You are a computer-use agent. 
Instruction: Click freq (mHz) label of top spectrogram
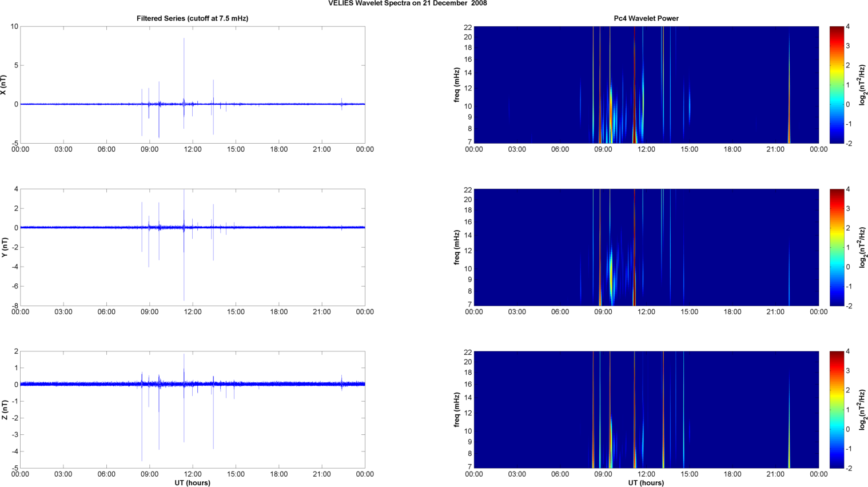[x=457, y=85]
